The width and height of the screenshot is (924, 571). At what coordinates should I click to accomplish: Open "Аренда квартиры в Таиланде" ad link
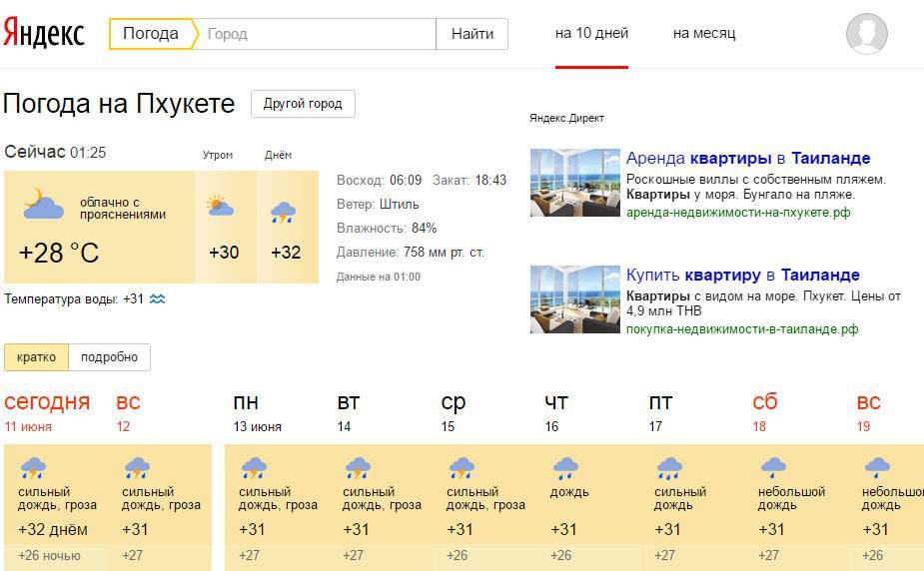pyautogui.click(x=747, y=158)
